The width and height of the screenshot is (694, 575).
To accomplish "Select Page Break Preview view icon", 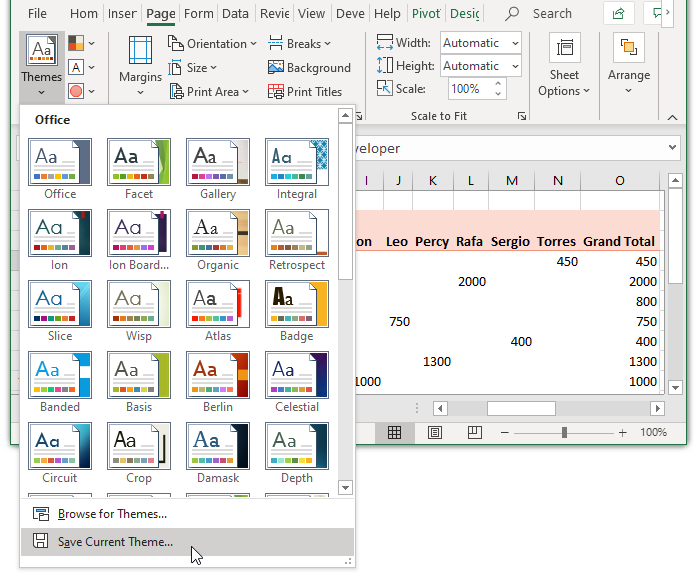I will point(473,433).
